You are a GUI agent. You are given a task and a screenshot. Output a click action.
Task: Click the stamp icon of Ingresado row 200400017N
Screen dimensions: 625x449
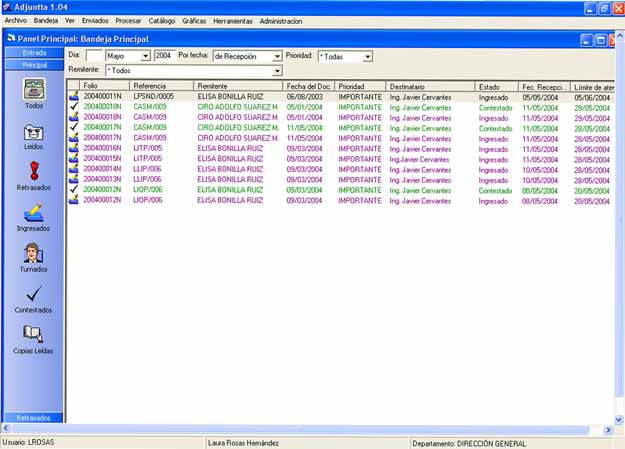pyautogui.click(x=74, y=138)
